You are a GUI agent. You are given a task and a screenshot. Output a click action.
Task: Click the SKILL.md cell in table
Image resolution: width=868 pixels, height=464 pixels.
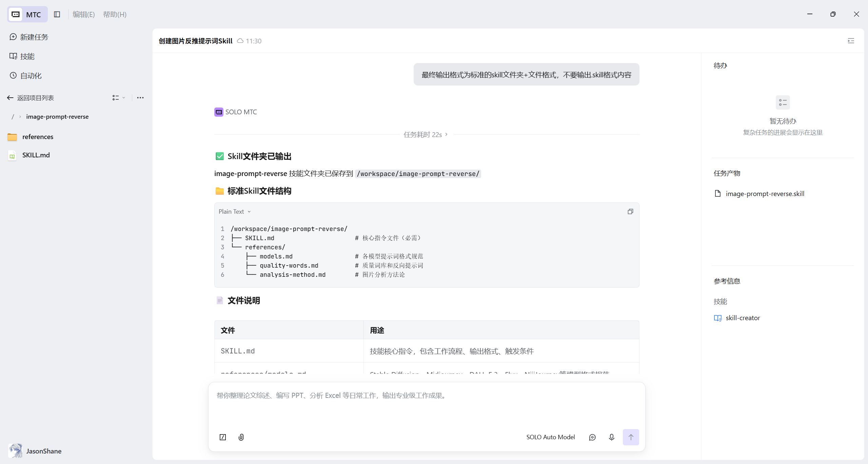pos(289,351)
